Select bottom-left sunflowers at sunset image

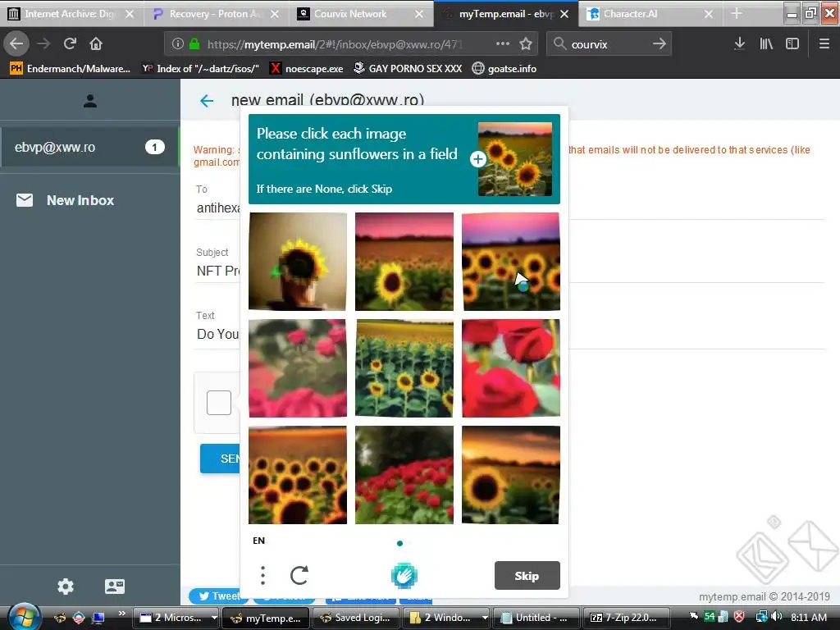point(298,475)
